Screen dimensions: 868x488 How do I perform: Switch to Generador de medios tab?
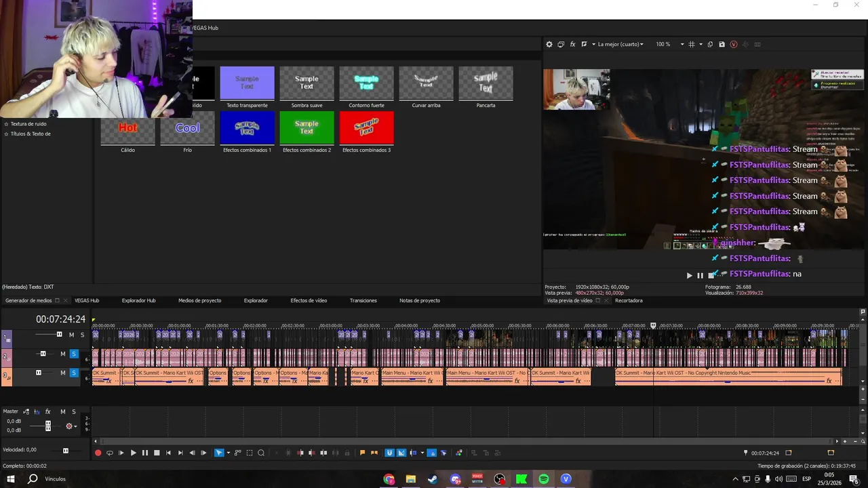click(x=28, y=300)
